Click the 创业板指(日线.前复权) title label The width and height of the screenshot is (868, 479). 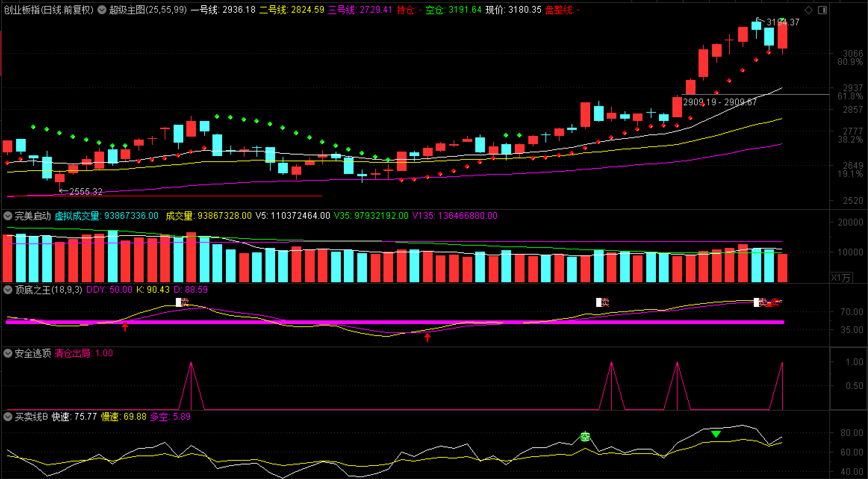click(x=49, y=10)
